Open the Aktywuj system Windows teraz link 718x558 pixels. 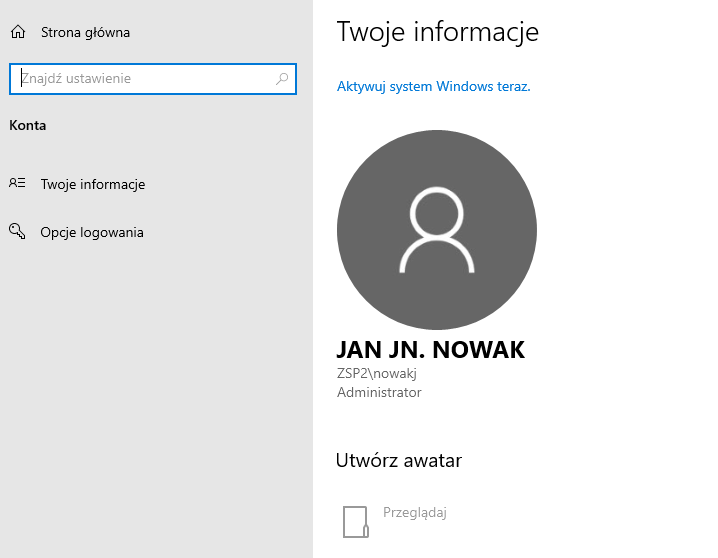433,87
